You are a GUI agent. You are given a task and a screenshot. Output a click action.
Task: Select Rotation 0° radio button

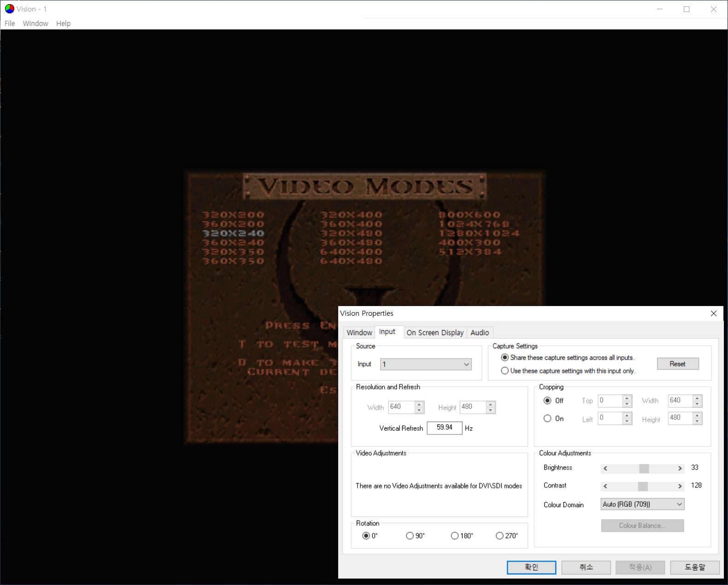click(366, 536)
